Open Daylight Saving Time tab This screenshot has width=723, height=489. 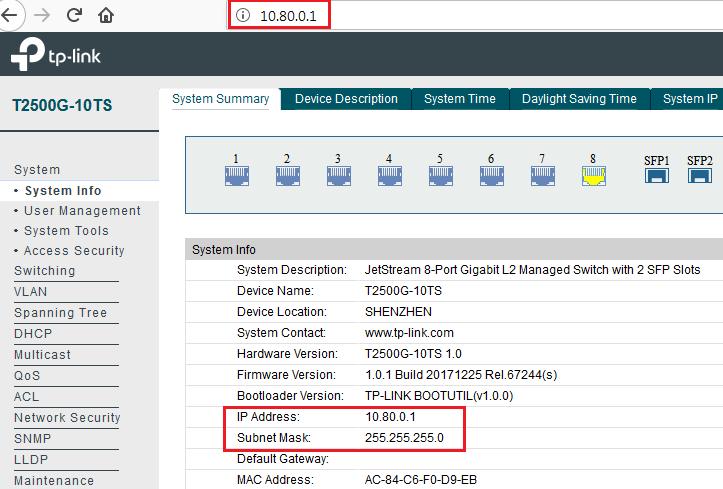579,99
